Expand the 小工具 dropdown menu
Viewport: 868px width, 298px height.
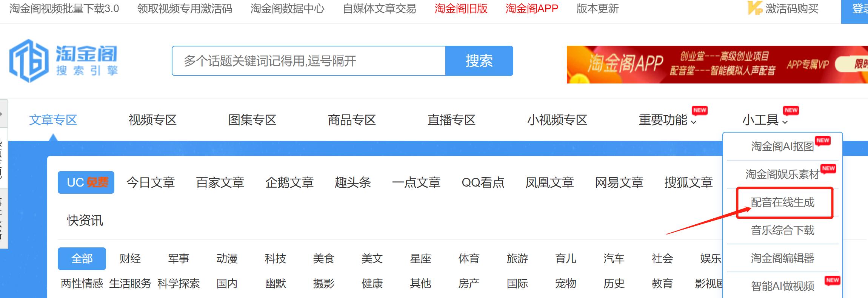(x=765, y=120)
